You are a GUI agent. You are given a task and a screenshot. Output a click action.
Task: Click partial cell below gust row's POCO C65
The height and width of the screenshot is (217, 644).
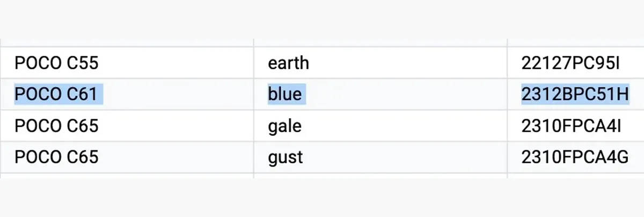[127, 176]
